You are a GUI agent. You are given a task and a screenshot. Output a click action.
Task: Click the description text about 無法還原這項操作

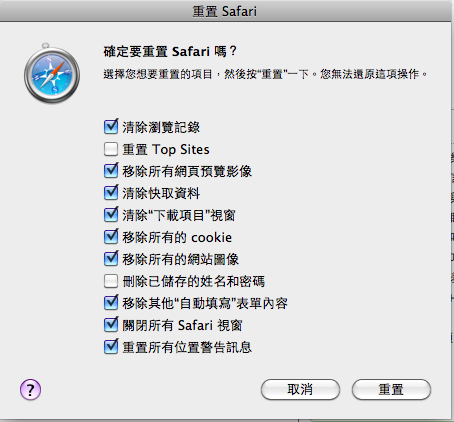(x=265, y=74)
